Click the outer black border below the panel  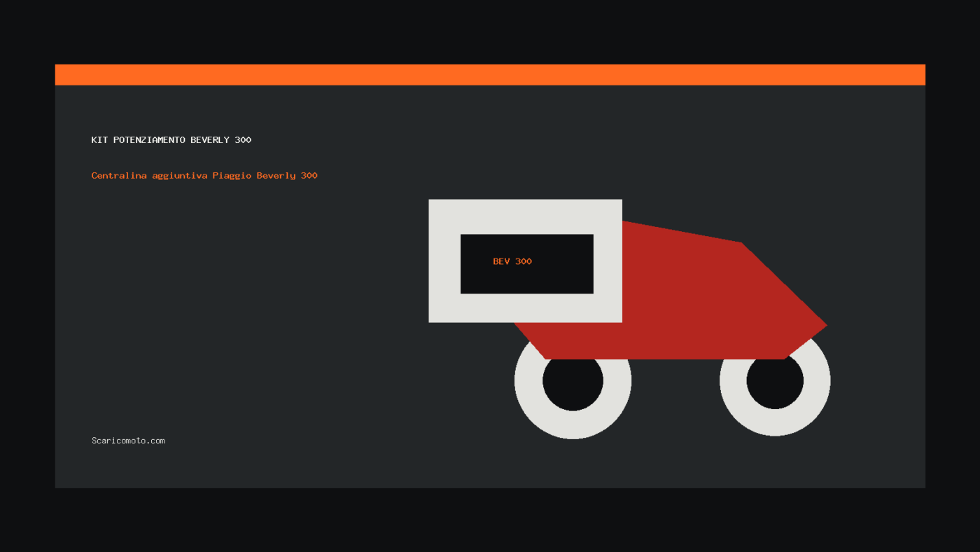tap(490, 520)
